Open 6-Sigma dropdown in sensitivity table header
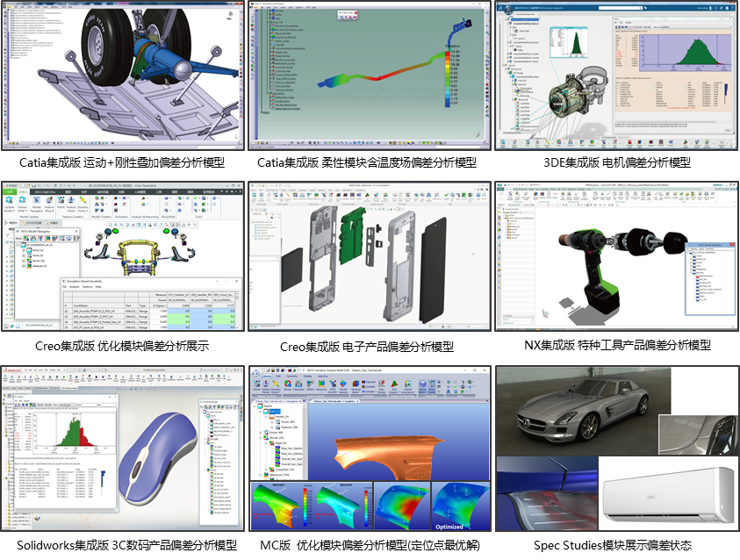The height and width of the screenshot is (560, 740). coord(160,305)
